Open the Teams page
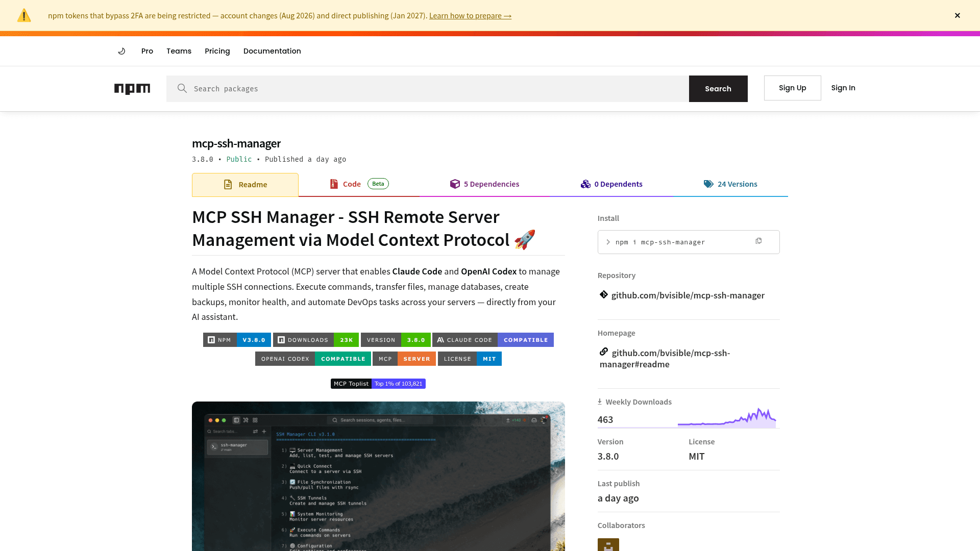 point(179,51)
